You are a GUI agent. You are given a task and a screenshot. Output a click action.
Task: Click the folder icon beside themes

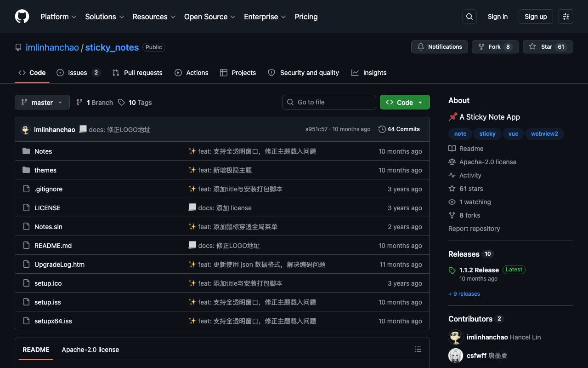click(26, 170)
